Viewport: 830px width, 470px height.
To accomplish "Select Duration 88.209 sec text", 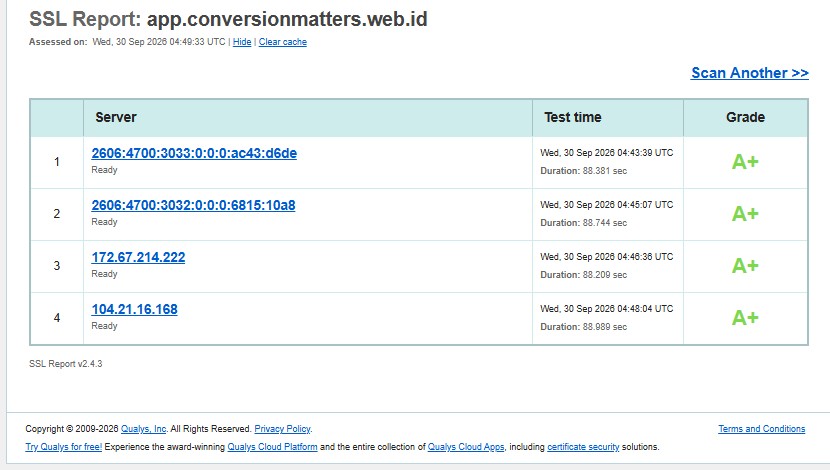I will (583, 275).
